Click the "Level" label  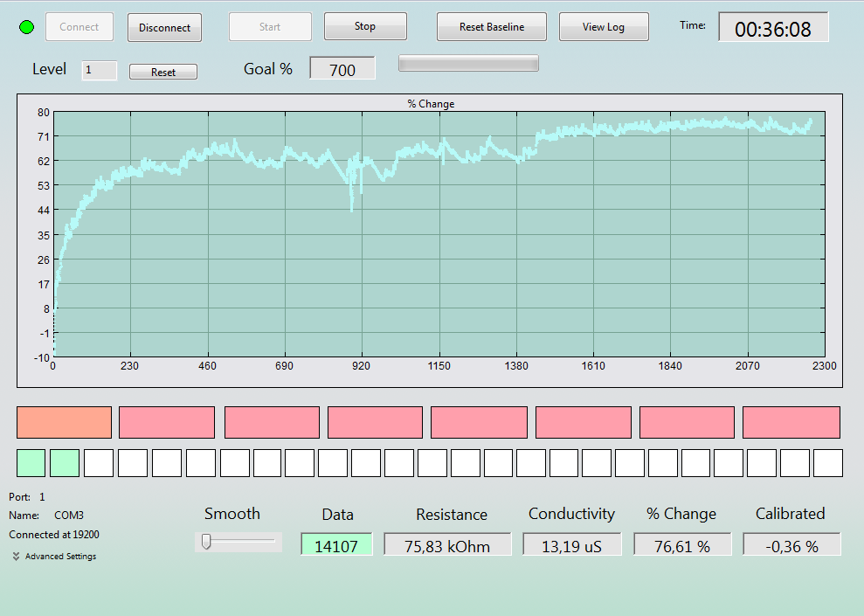click(x=49, y=69)
